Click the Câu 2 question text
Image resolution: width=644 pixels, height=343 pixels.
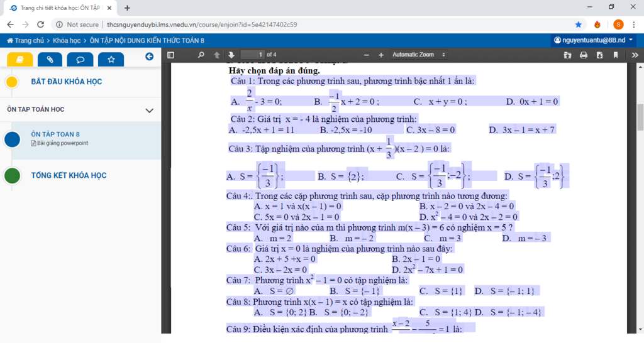(324, 119)
